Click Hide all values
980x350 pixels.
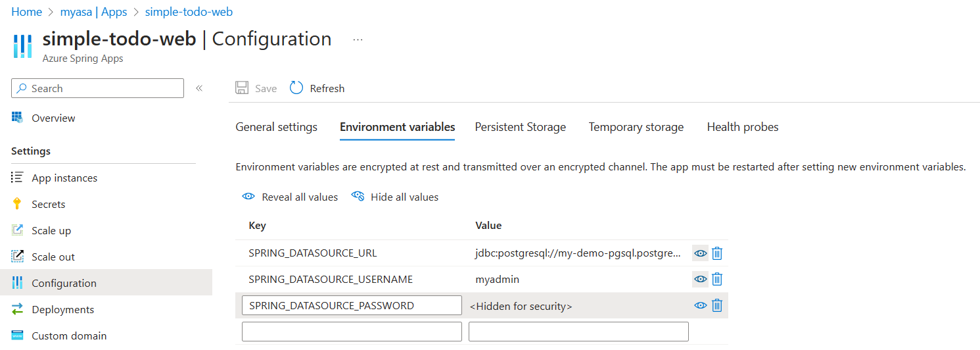pyautogui.click(x=395, y=197)
